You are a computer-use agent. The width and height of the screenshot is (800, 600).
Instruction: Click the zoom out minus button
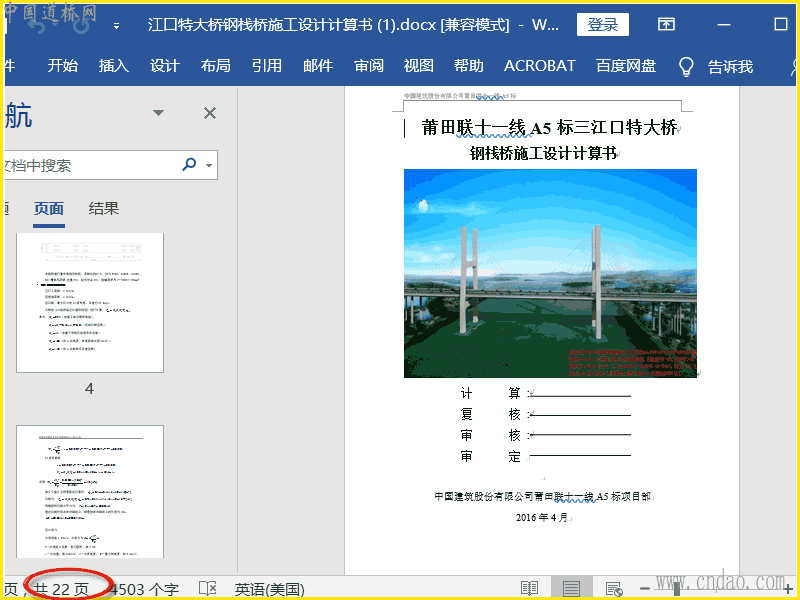645,589
